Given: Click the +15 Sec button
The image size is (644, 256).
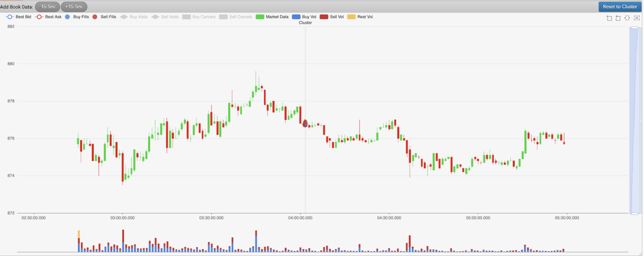Looking at the screenshot, I should (x=74, y=7).
